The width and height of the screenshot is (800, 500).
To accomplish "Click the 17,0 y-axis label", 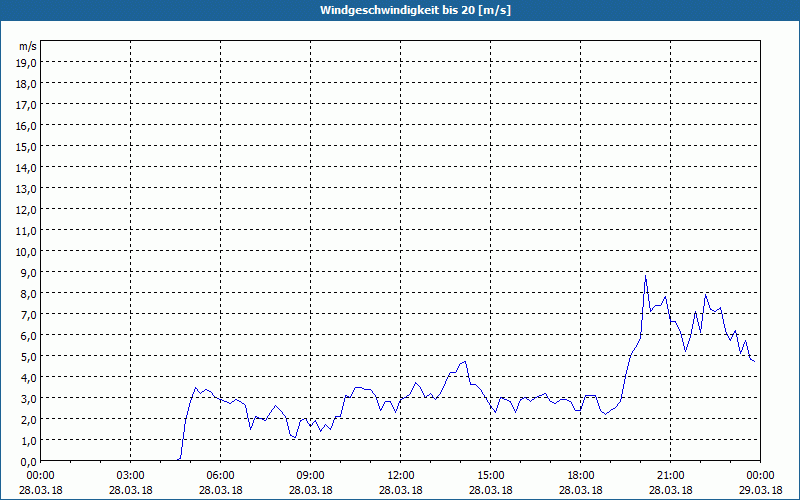I will pos(28,105).
